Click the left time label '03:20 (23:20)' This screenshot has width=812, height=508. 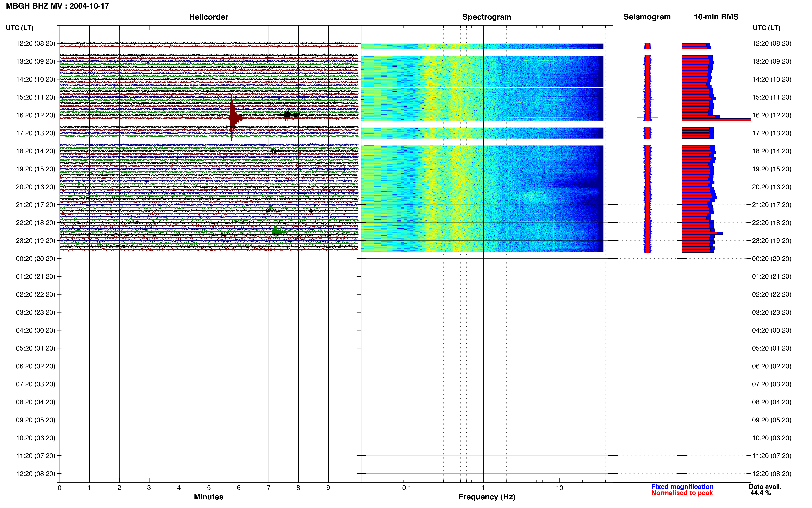point(36,313)
